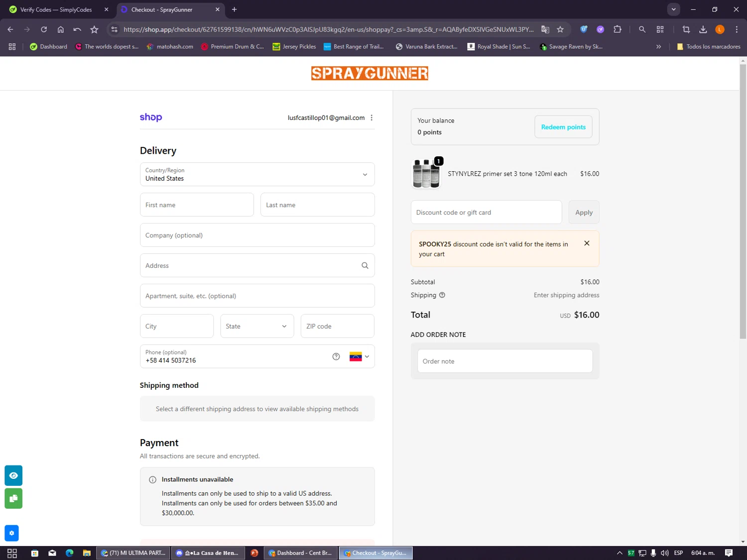Reload the checkout page
The height and width of the screenshot is (560, 747).
pos(44,29)
